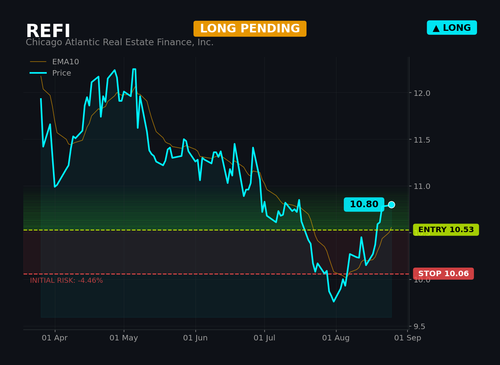Click the Chicago Atlantic Real Estate Finance, Inc. subtitle
This screenshot has width=500, height=365.
pyautogui.click(x=119, y=42)
